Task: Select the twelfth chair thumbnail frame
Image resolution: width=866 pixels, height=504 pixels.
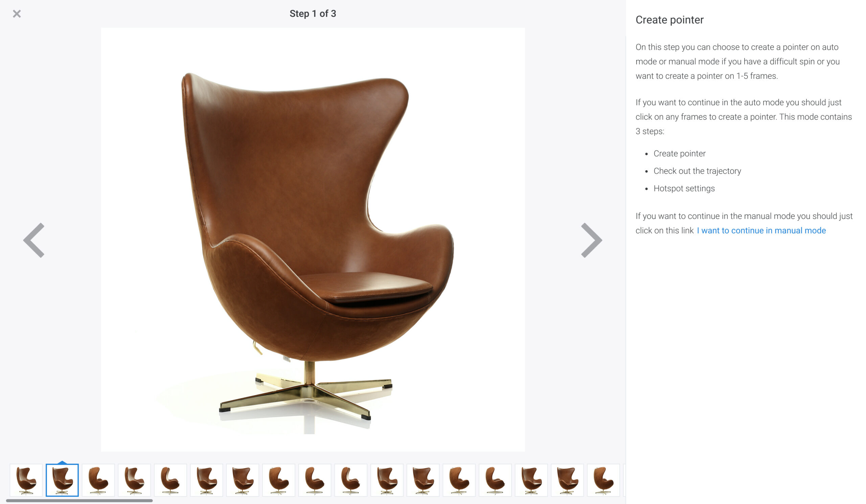Action: (x=423, y=480)
